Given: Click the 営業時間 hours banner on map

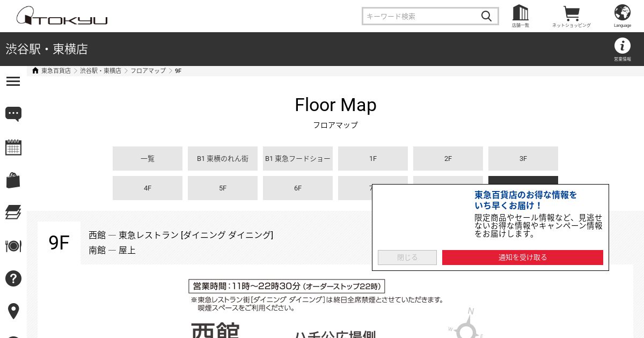Looking at the screenshot, I should click(x=287, y=286).
